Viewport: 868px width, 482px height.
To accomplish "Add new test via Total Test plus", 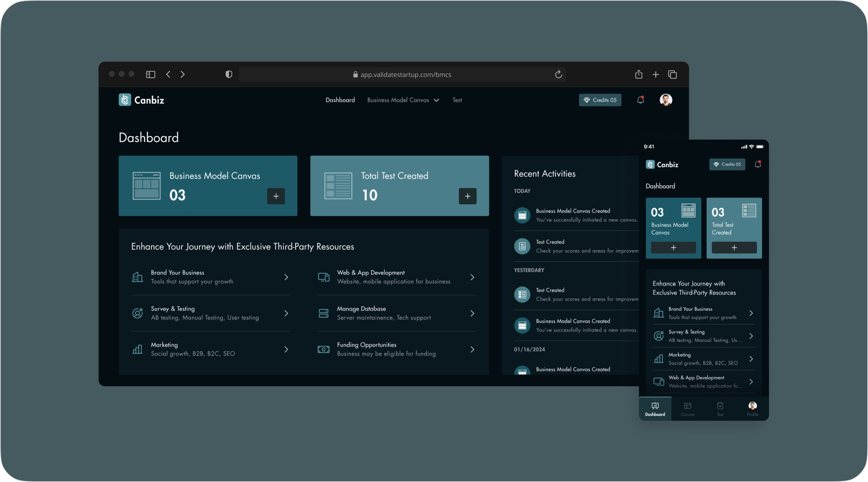I will pos(467,196).
